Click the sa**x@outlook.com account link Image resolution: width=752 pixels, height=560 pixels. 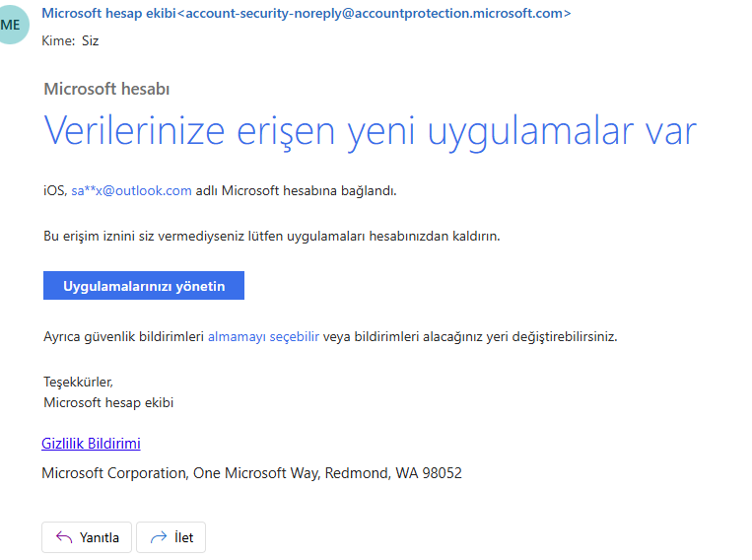click(x=131, y=190)
